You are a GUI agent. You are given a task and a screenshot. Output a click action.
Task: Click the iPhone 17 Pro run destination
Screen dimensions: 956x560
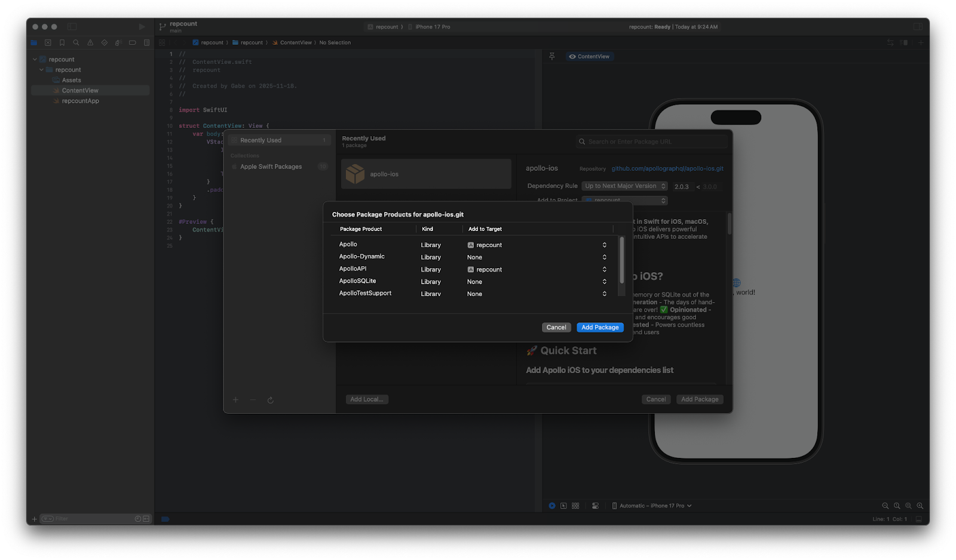(429, 27)
